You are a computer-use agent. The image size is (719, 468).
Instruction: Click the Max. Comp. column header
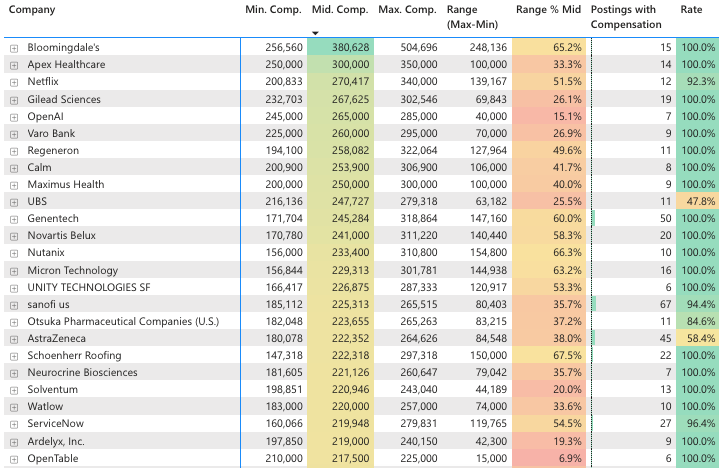pyautogui.click(x=407, y=10)
